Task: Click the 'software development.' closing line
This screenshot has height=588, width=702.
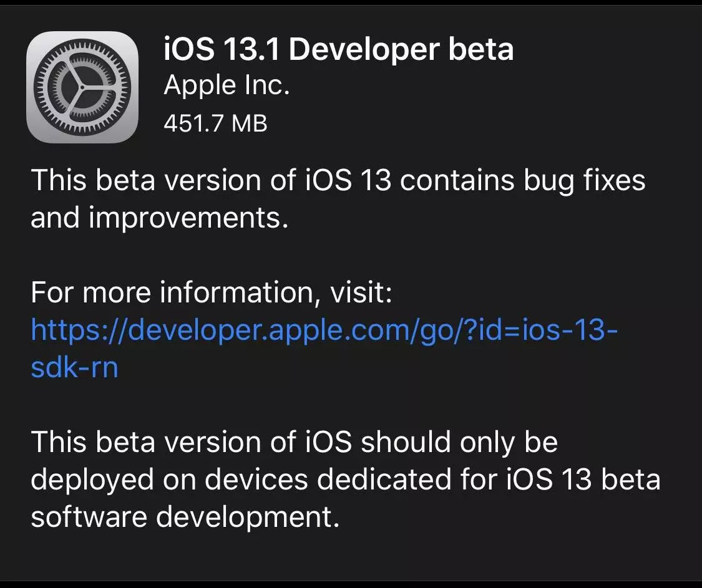Action: (185, 517)
